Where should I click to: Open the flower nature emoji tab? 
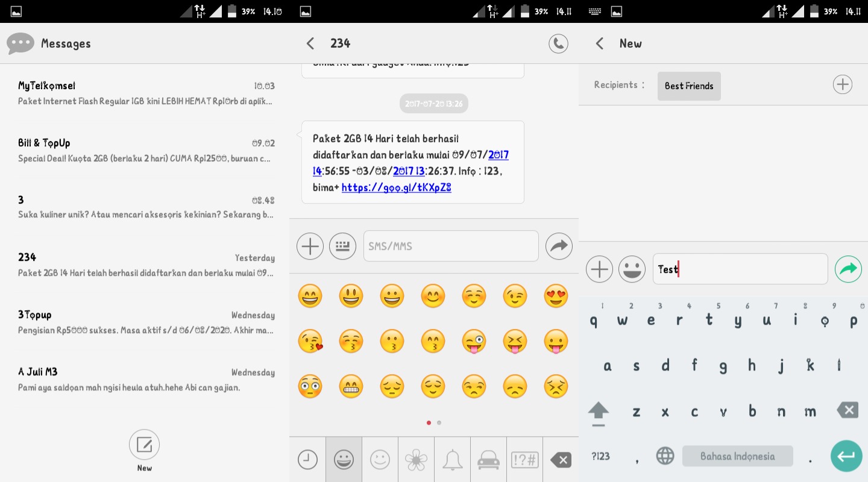pyautogui.click(x=416, y=460)
